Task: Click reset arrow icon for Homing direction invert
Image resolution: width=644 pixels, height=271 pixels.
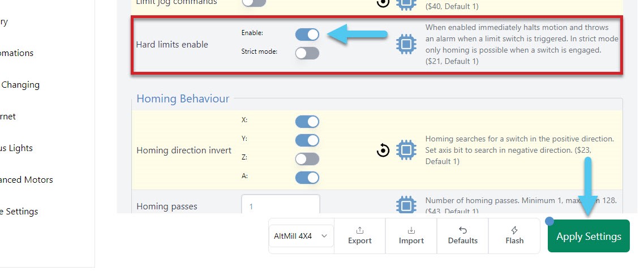Action: 383,150
